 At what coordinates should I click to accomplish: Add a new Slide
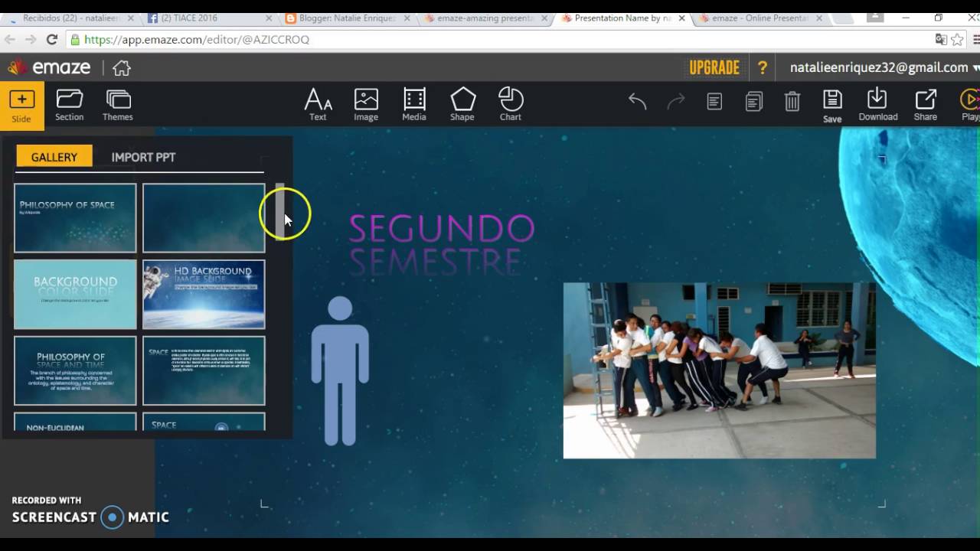click(x=21, y=106)
